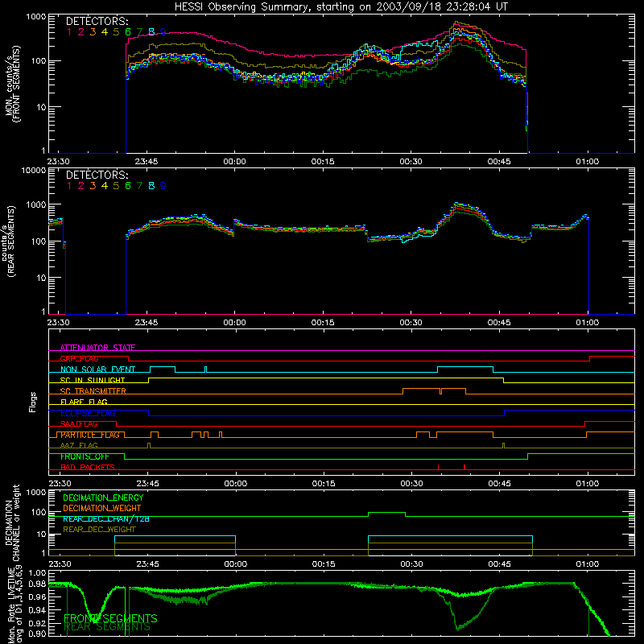Image resolution: width=644 pixels, height=644 pixels.
Task: Select cyan detector 8 in front segments legend
Action: (x=151, y=31)
